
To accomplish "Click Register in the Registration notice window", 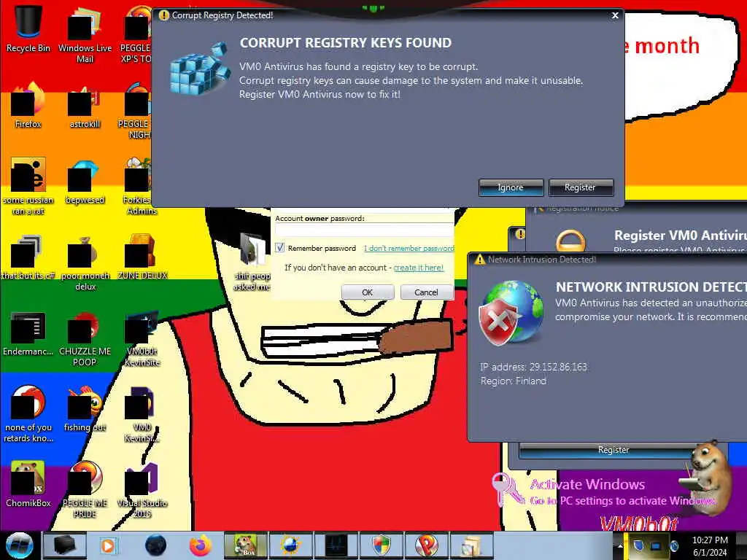I will click(x=613, y=450).
